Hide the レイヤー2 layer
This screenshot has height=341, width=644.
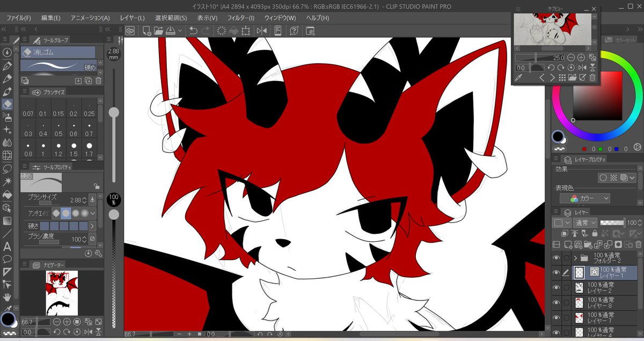(557, 288)
